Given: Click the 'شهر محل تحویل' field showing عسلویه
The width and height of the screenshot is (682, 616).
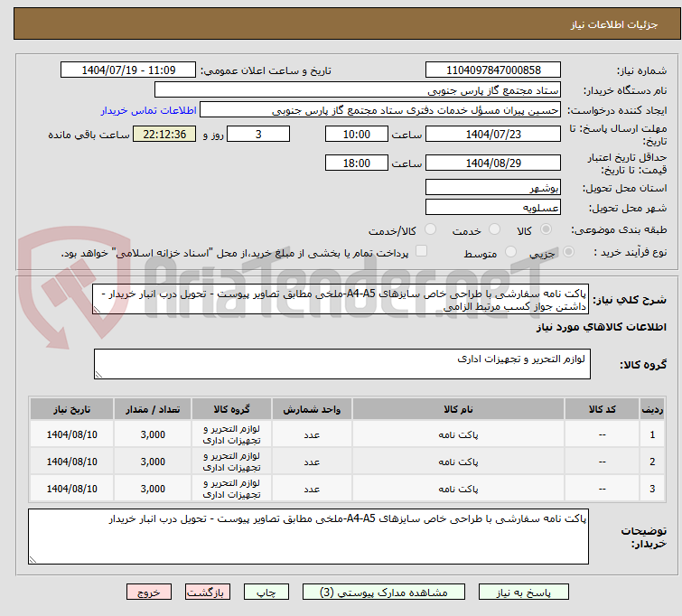Looking at the screenshot, I should click(x=493, y=207).
